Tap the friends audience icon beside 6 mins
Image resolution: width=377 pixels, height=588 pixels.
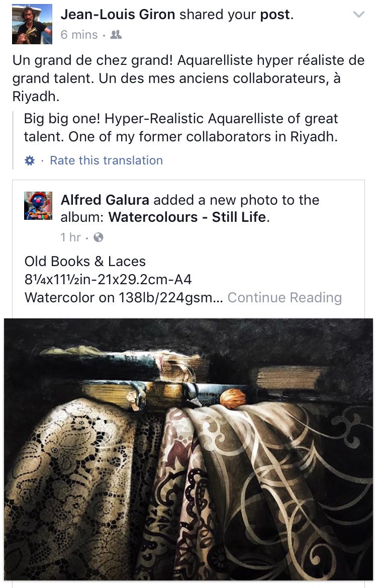click(116, 35)
